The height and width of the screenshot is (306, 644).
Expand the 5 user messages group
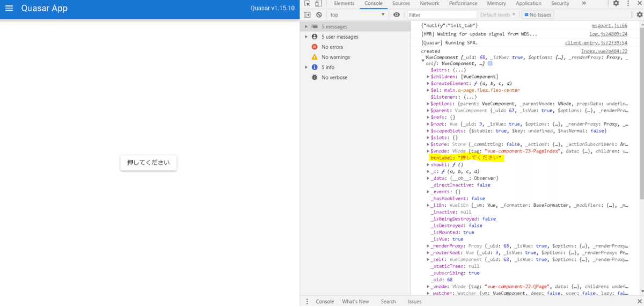(306, 37)
